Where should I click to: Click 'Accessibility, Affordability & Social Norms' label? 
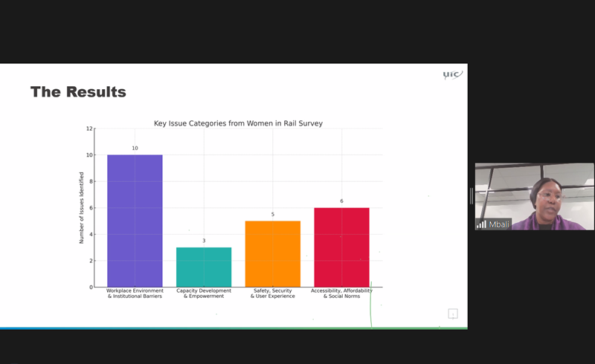(x=341, y=293)
